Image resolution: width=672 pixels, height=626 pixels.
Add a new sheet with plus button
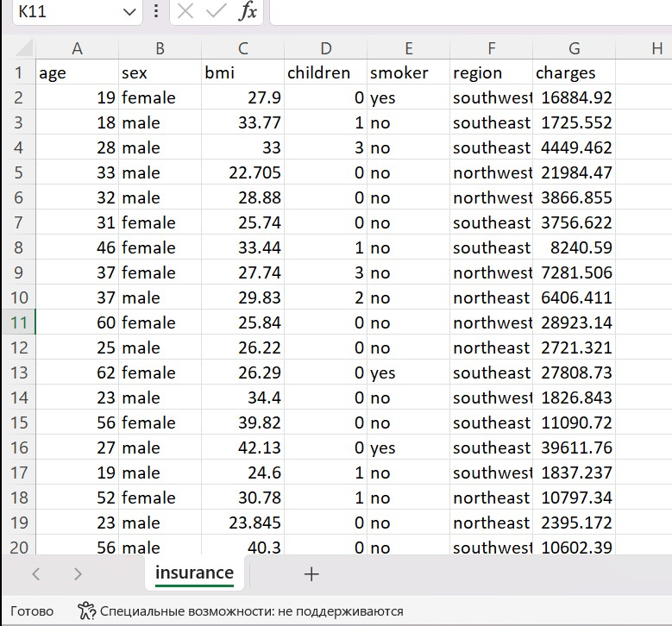(311, 573)
